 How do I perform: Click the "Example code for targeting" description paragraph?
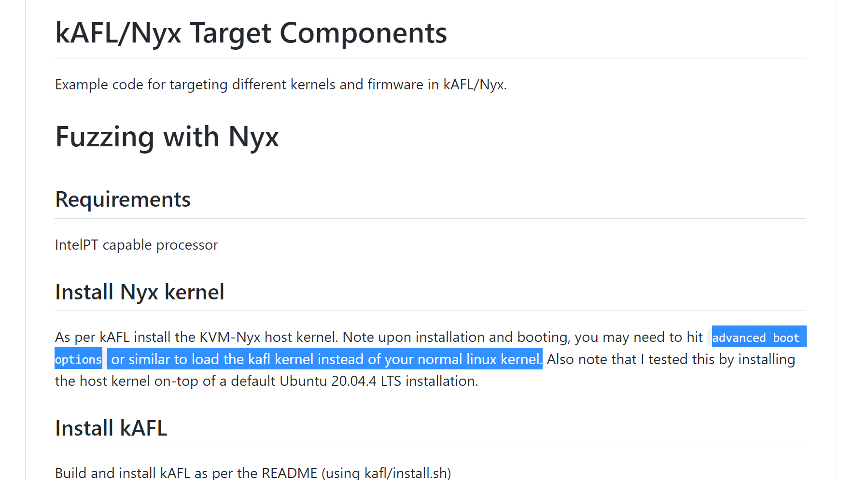coord(280,85)
